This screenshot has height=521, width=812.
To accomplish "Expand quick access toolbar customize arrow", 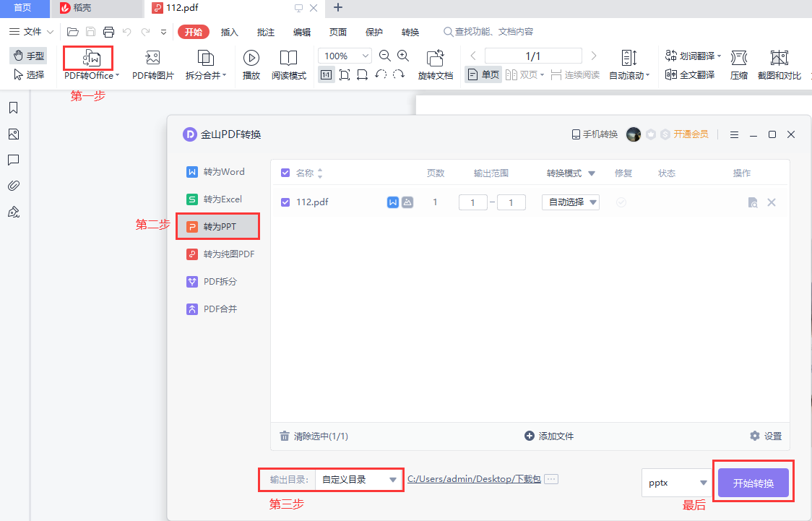I will click(x=164, y=32).
